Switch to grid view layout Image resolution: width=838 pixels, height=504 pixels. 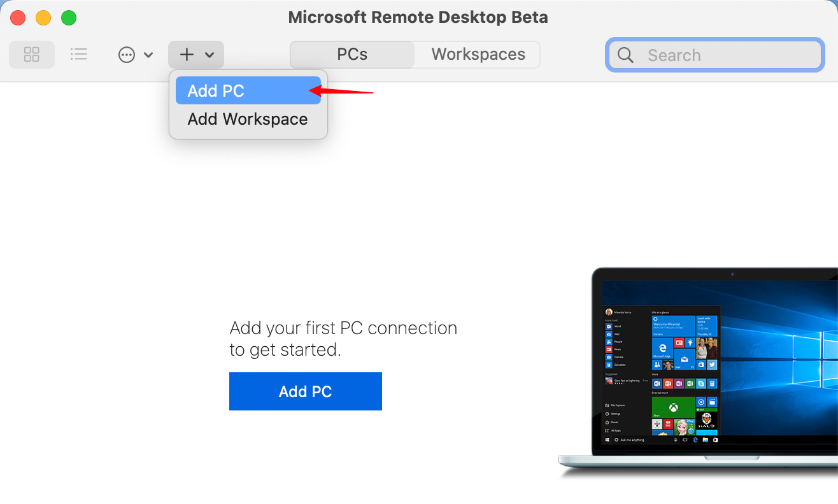32,55
